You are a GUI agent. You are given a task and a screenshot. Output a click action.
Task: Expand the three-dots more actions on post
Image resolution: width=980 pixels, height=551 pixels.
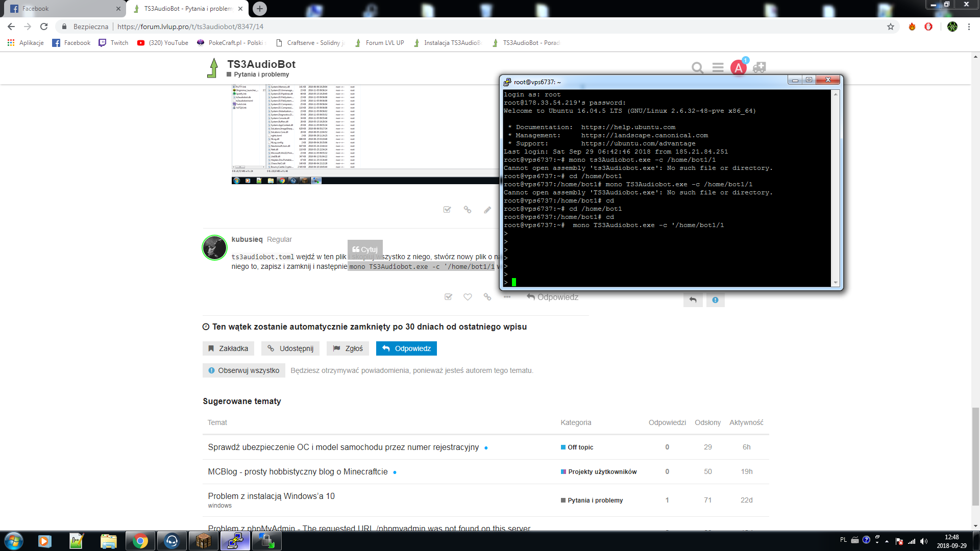(x=507, y=297)
